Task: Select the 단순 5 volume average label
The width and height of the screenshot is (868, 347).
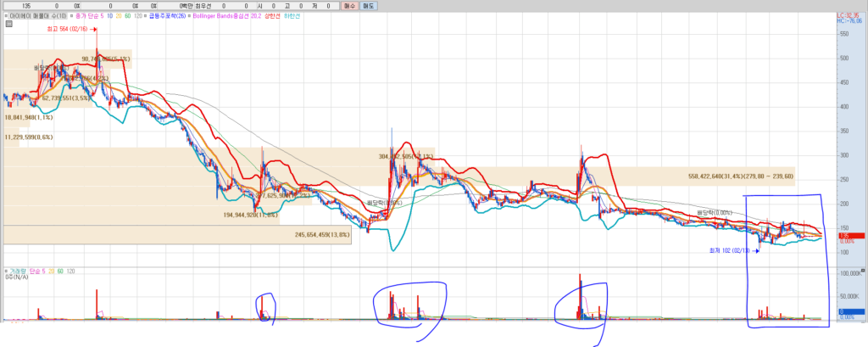Action: (37, 271)
